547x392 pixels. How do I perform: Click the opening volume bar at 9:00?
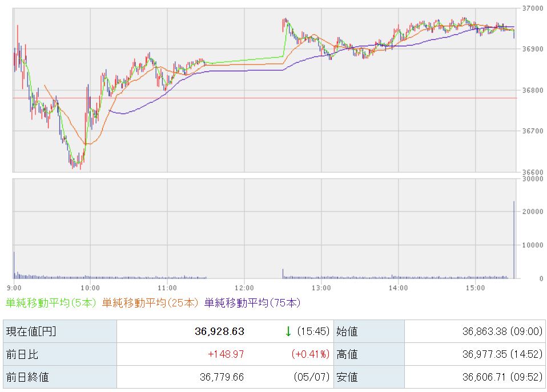coord(14,265)
